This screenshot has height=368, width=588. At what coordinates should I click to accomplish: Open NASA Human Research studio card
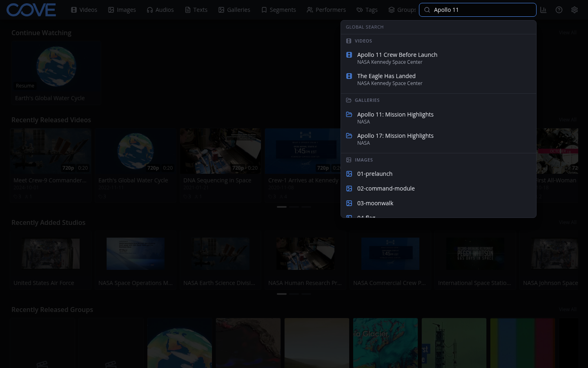305,260
